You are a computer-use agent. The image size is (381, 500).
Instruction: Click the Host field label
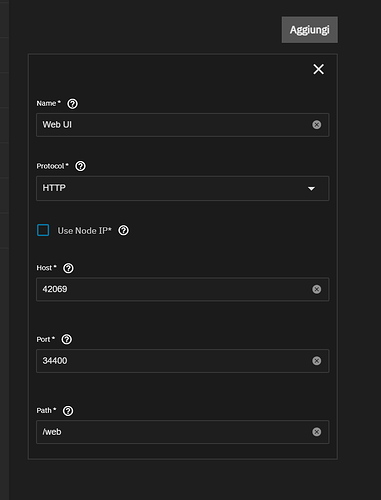coord(46,268)
